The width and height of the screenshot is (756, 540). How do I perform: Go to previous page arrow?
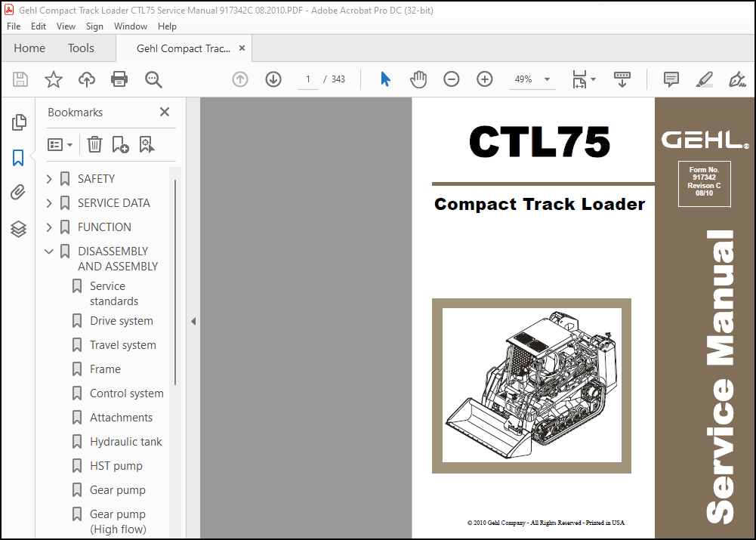point(240,79)
